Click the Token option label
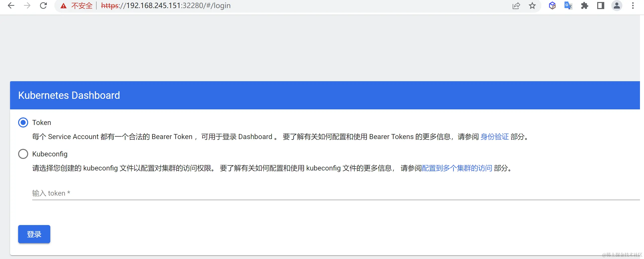The image size is (644, 259). 42,122
